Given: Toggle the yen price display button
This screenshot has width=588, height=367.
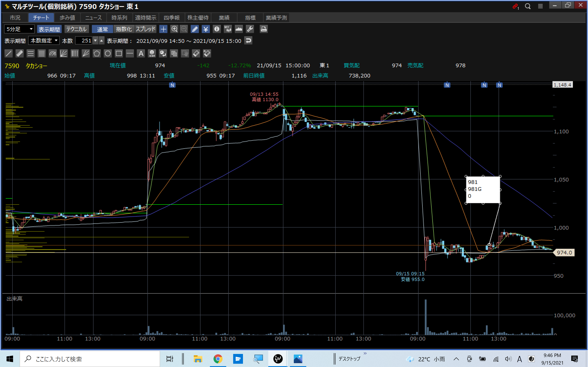Looking at the screenshot, I should (x=206, y=29).
